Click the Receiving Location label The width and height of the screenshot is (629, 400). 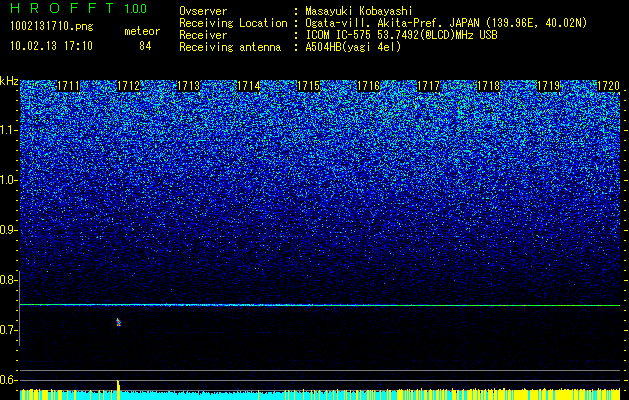(x=233, y=23)
